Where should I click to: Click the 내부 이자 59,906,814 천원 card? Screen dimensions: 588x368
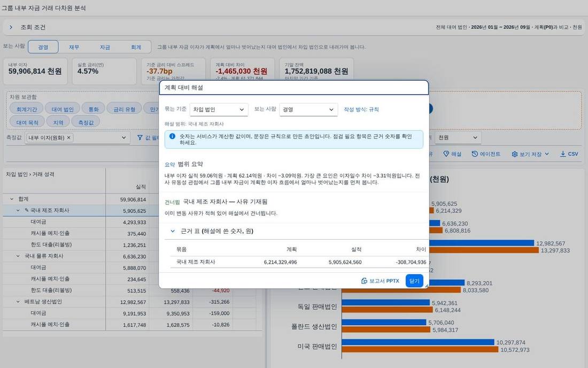pyautogui.click(x=35, y=71)
